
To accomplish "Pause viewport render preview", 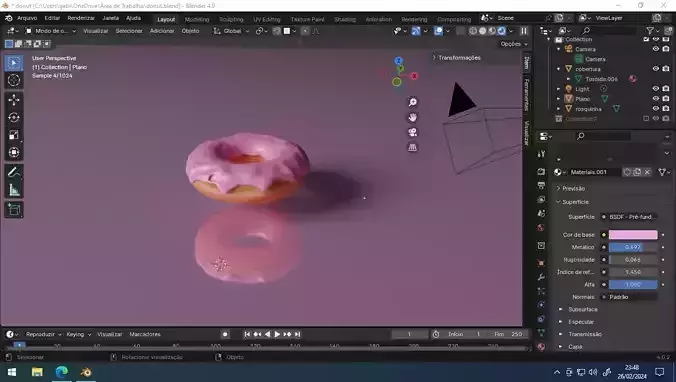I will pyautogui.click(x=524, y=31).
